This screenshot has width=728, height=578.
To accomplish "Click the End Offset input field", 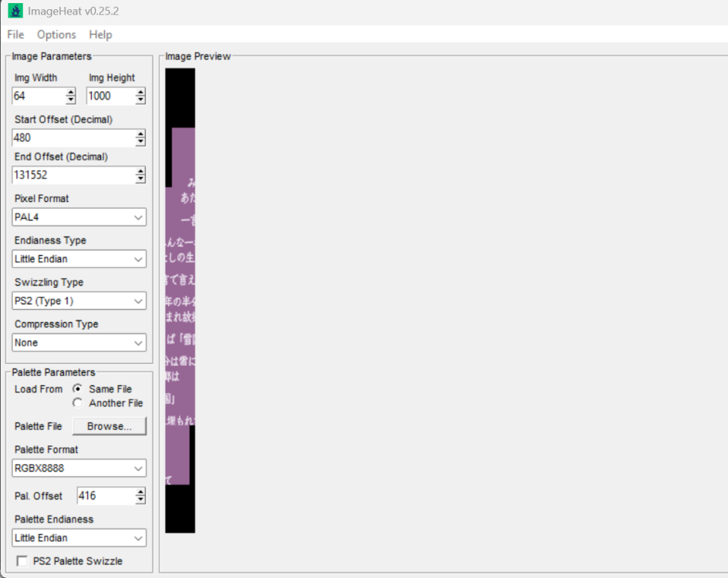I will click(69, 175).
